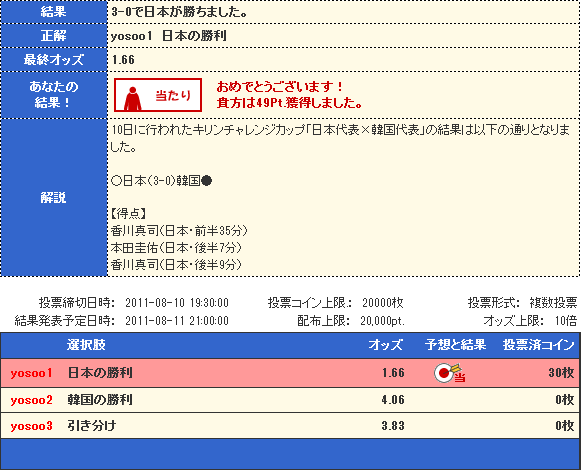This screenshot has width=581, height=470.
Task: Select yosoo2 label in choices table
Action: (x=31, y=400)
